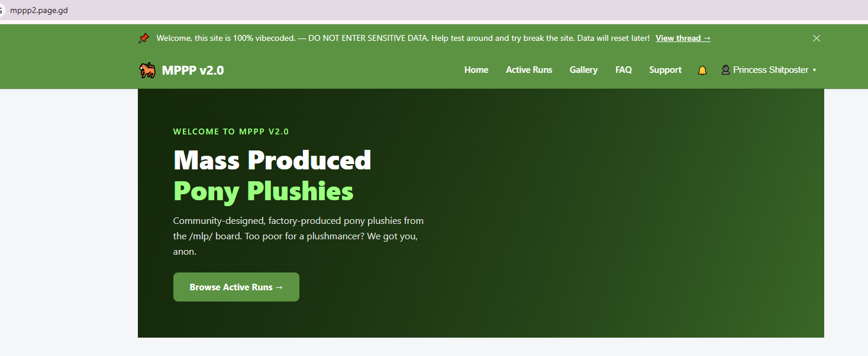
Task: Click the Community-designed description paragraph
Action: pyautogui.click(x=298, y=236)
